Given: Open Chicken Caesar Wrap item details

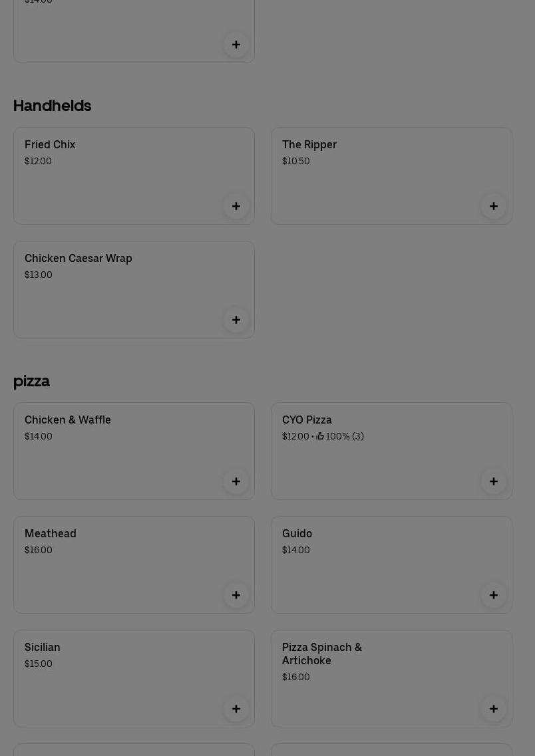Looking at the screenshot, I should click(x=134, y=290).
